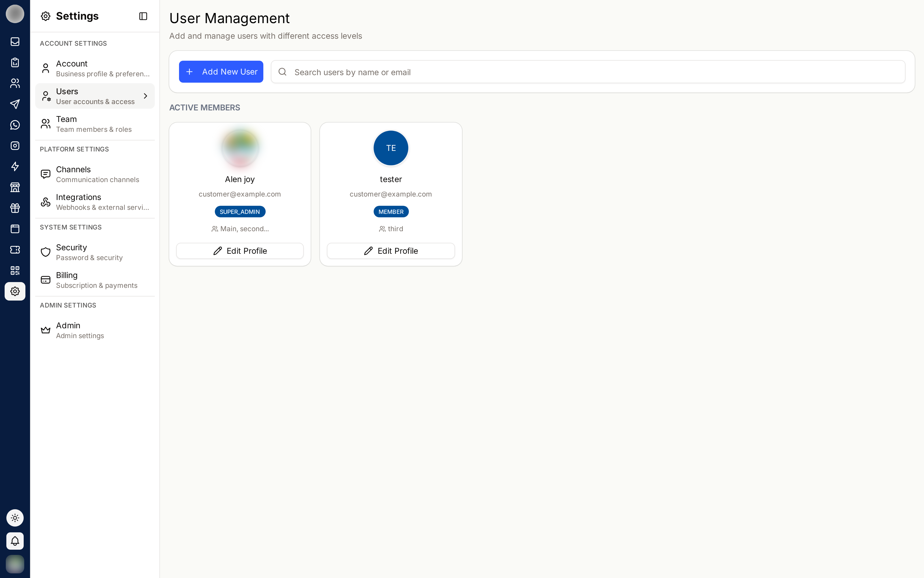Open the store icon in rail
The height and width of the screenshot is (578, 924).
(x=15, y=187)
